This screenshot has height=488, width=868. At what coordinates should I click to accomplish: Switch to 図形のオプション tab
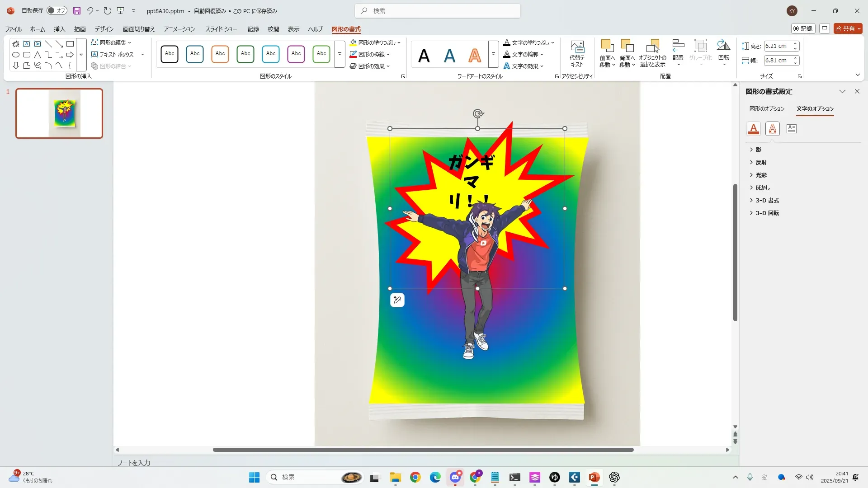[x=766, y=109]
